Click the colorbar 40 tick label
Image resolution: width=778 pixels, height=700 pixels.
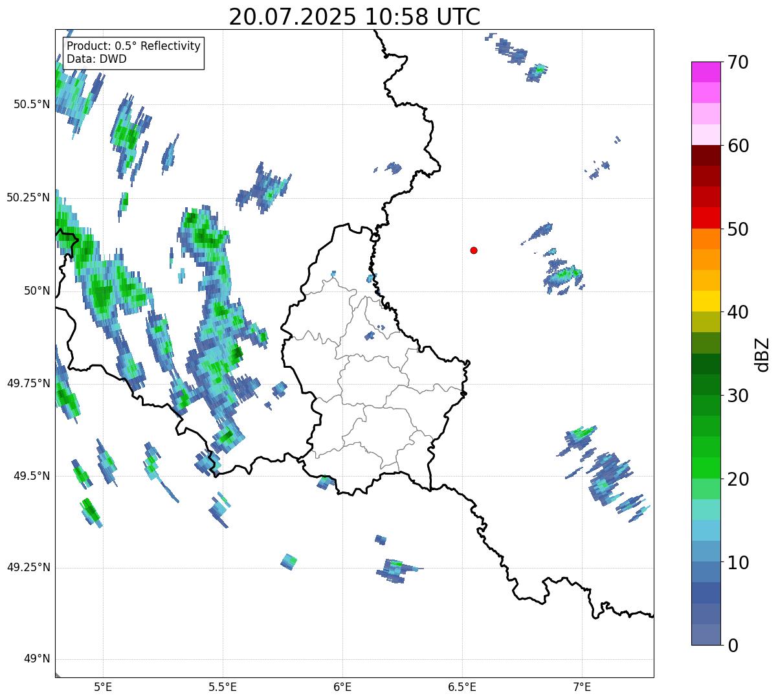point(738,312)
